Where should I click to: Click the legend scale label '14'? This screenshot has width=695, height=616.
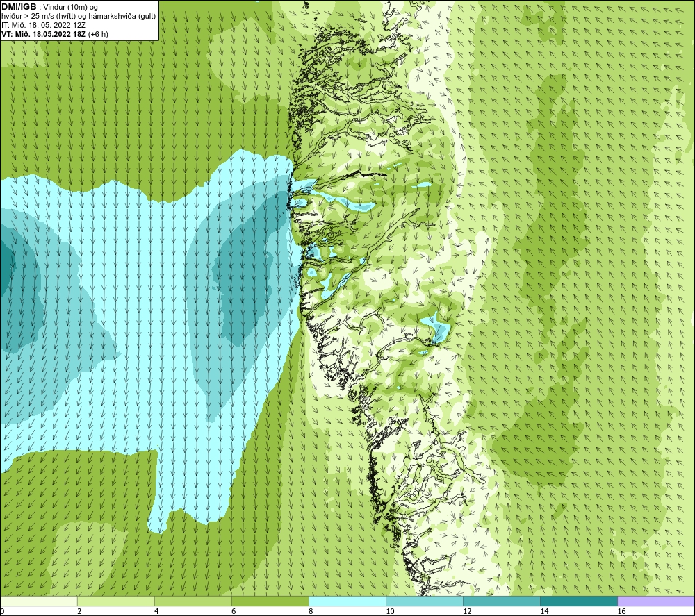click(x=544, y=612)
